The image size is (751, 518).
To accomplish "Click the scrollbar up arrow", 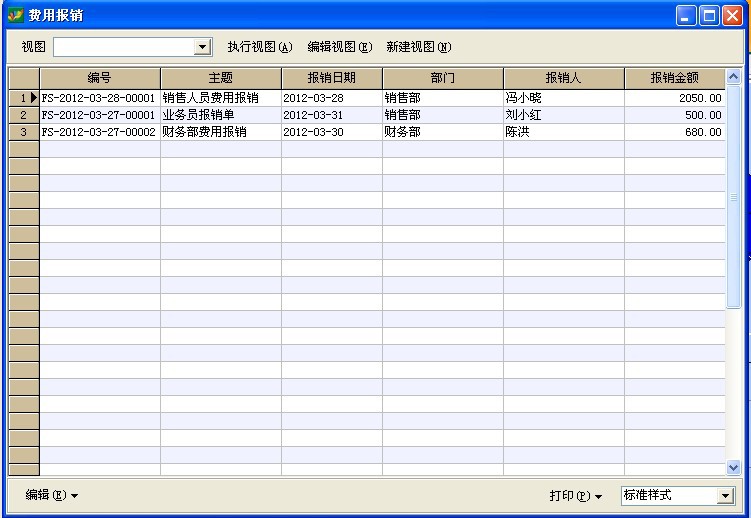I will coord(733,77).
